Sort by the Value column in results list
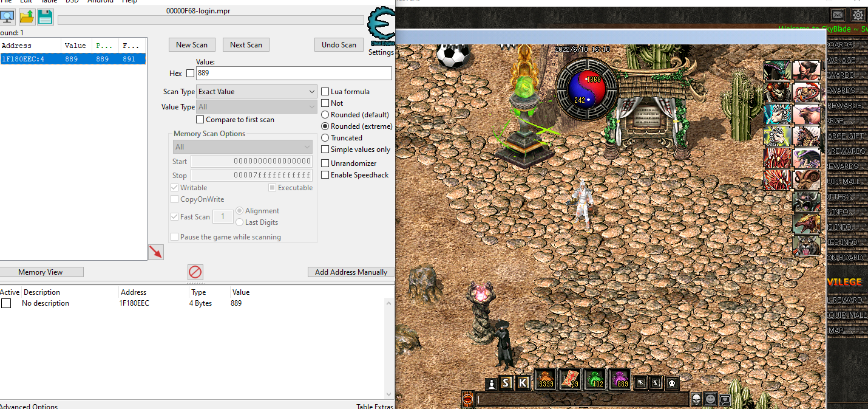 point(76,46)
